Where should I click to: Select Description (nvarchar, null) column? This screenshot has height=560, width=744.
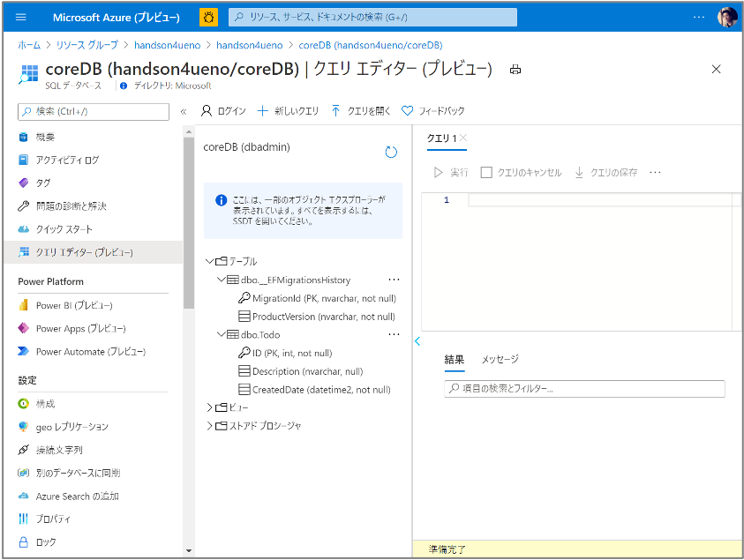click(300, 371)
